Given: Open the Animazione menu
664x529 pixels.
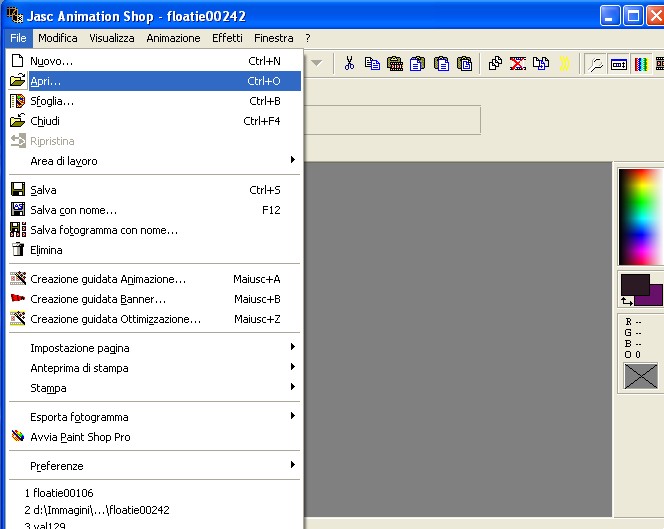Looking at the screenshot, I should [173, 38].
